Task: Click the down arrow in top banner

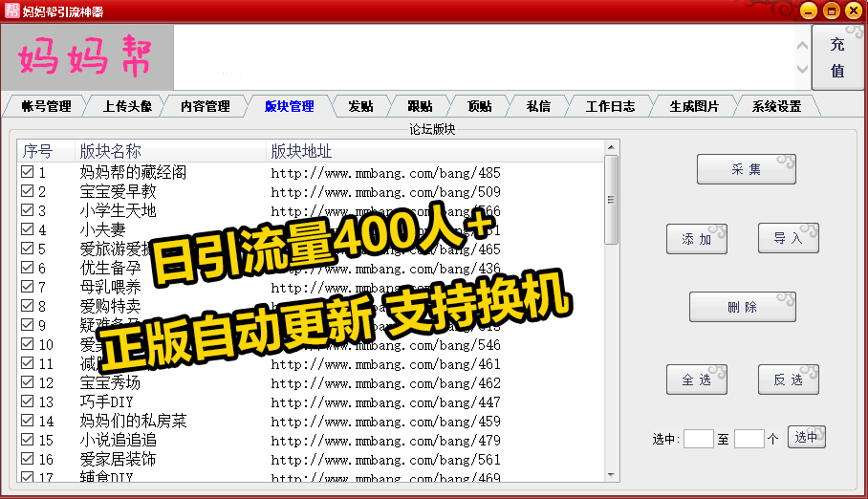Action: point(802,69)
